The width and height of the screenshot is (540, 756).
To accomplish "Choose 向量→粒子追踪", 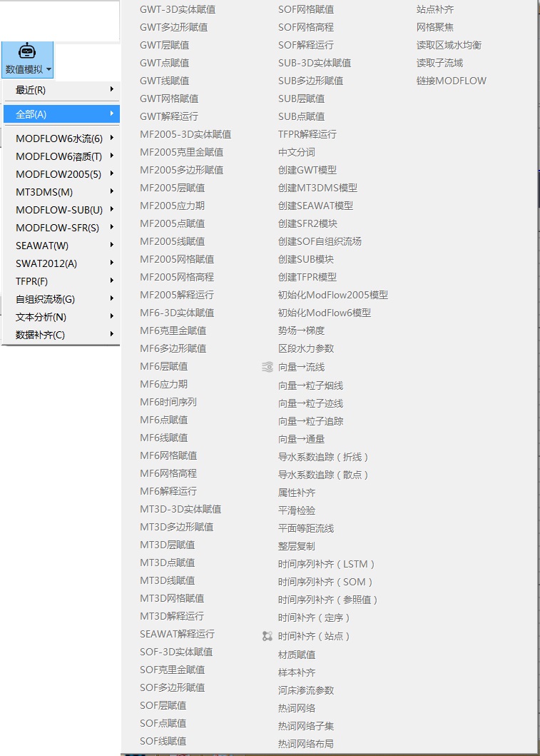I will click(311, 421).
